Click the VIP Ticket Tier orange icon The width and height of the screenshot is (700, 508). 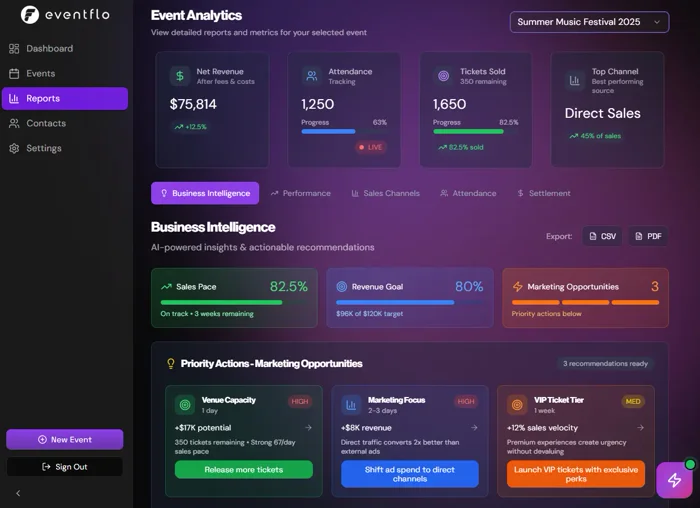[x=517, y=405]
